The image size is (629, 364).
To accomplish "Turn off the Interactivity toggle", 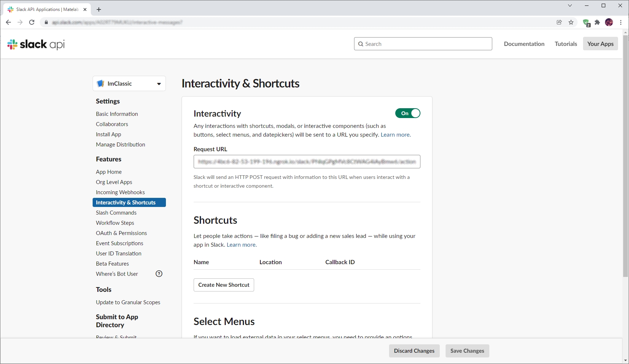I will [x=408, y=113].
